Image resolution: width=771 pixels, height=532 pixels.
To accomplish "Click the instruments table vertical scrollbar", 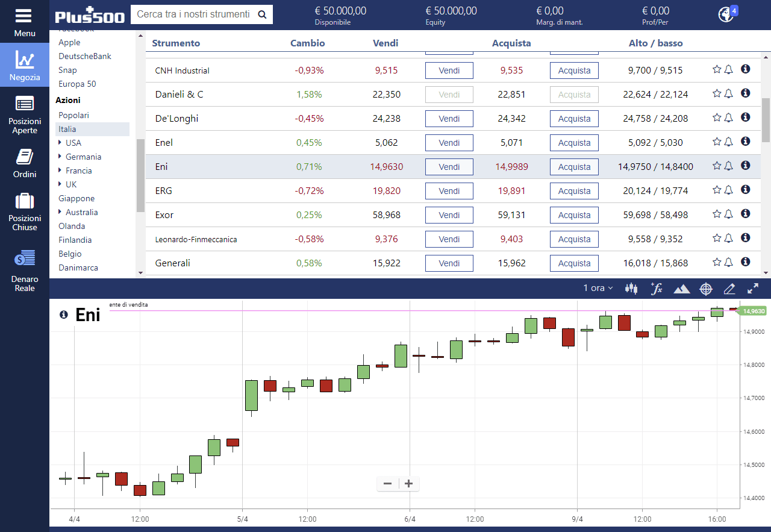I will (x=766, y=120).
